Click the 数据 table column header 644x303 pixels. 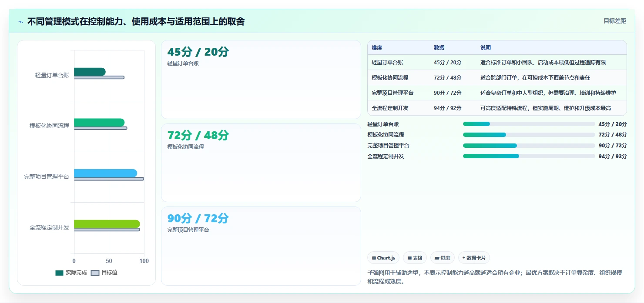[x=439, y=48]
